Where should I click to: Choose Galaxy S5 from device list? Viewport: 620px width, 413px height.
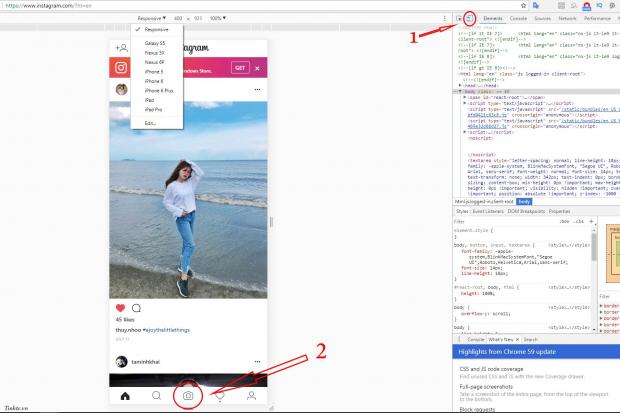point(157,43)
